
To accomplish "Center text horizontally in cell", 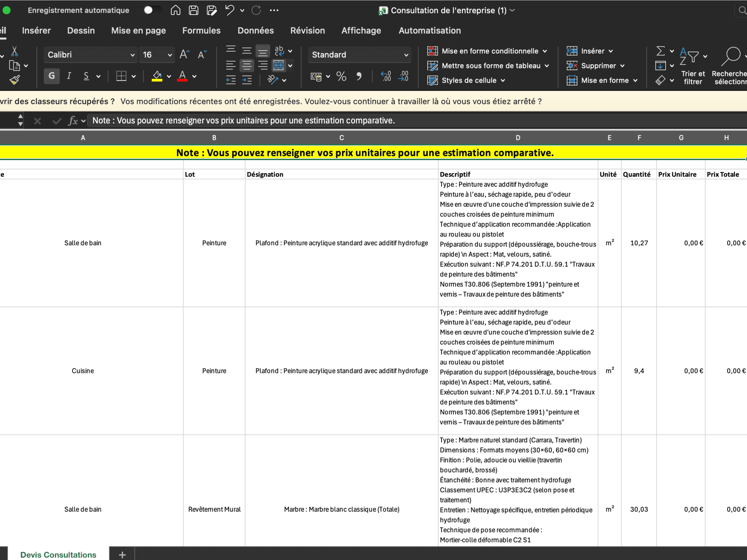I will [247, 65].
